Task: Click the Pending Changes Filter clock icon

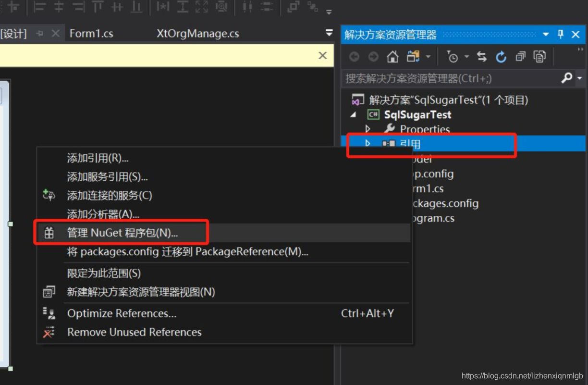Action: pos(452,57)
